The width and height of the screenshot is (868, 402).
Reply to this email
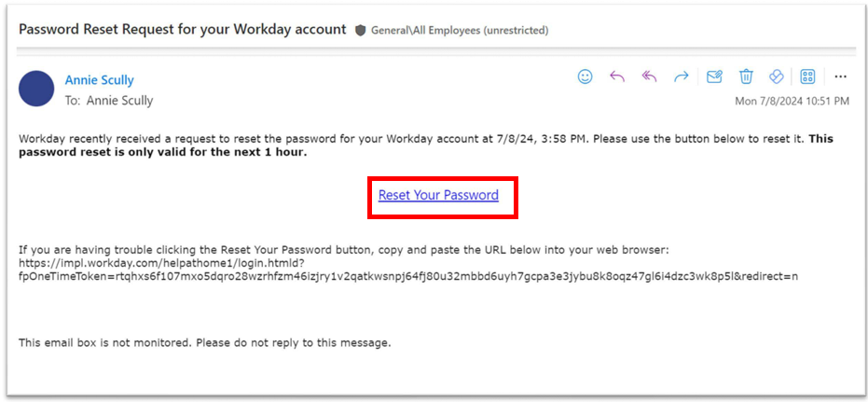click(x=616, y=76)
